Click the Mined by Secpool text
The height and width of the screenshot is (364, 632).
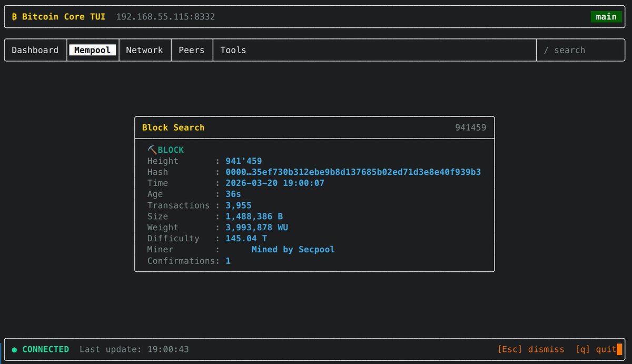[x=293, y=250]
